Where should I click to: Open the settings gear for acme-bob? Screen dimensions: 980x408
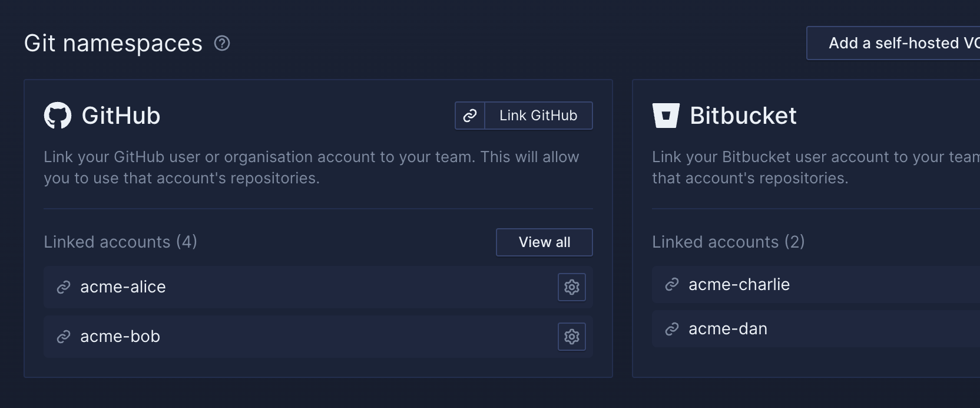tap(571, 337)
